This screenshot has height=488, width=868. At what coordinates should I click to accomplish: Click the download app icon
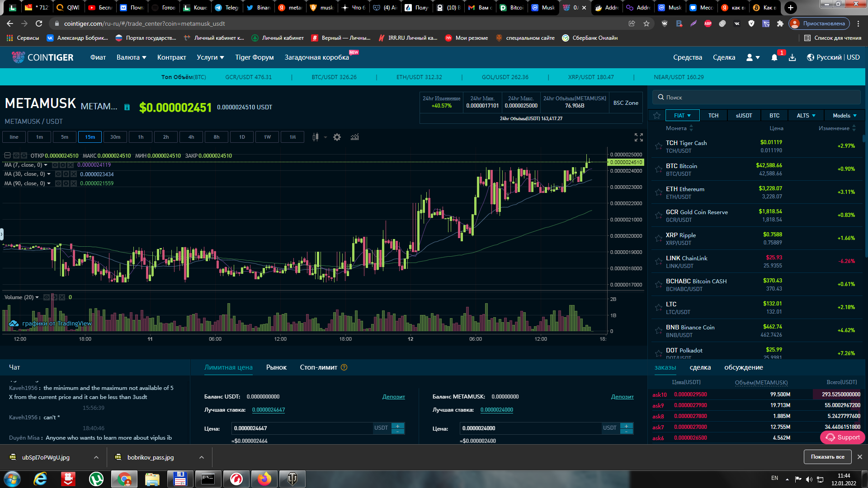coord(793,57)
